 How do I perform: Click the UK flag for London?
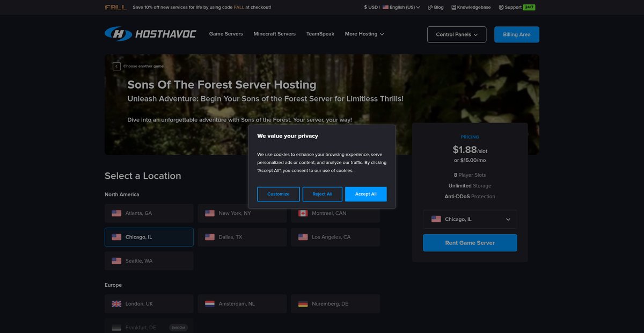116,304
